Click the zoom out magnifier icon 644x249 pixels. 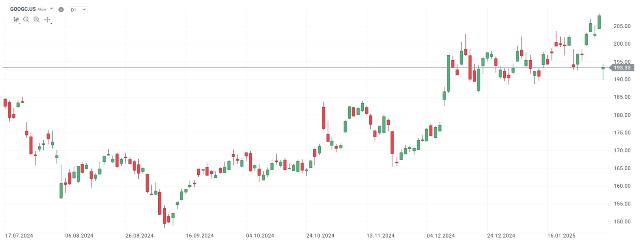pyautogui.click(x=26, y=20)
